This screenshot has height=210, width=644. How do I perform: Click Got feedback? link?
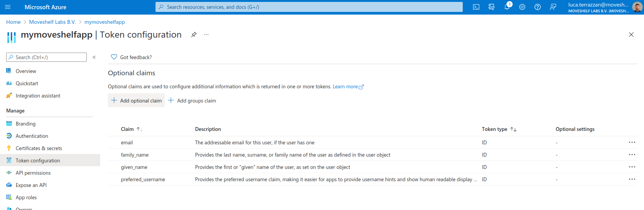tap(136, 57)
